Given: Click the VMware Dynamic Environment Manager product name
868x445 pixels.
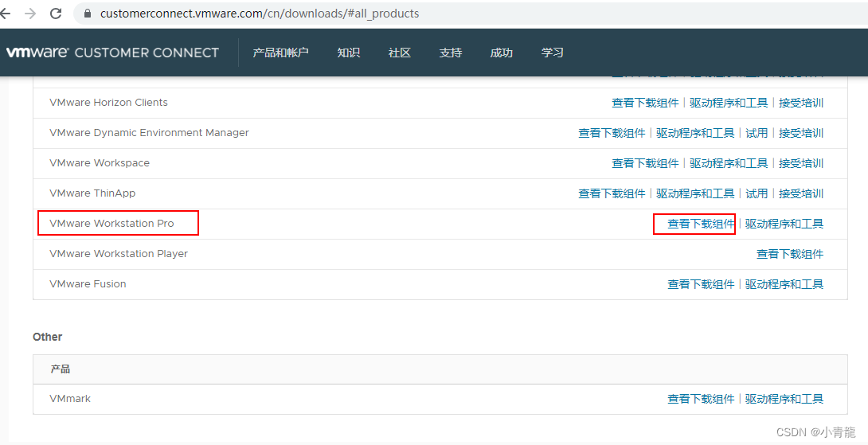Looking at the screenshot, I should point(149,133).
